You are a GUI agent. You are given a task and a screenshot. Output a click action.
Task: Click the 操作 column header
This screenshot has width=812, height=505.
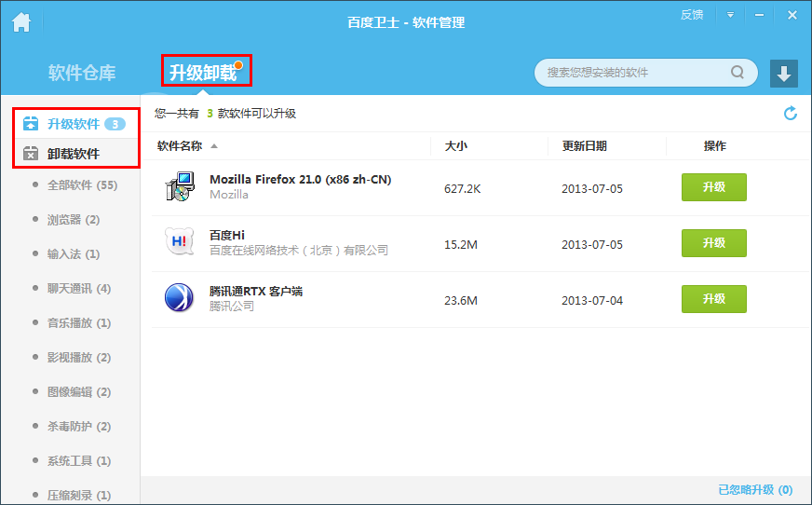coord(714,146)
